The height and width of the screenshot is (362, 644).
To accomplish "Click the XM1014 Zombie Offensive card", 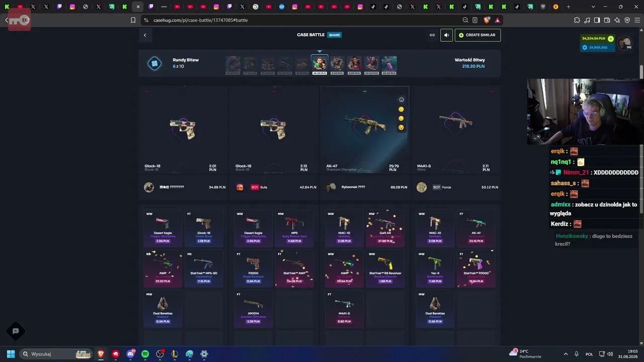I will pos(253,308).
